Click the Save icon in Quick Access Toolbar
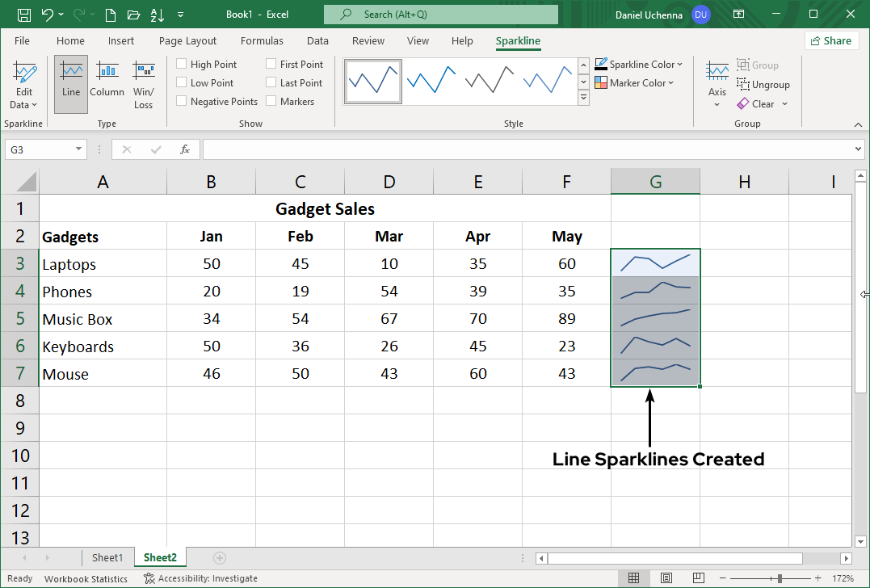Viewport: 870px width, 588px height. (23, 14)
